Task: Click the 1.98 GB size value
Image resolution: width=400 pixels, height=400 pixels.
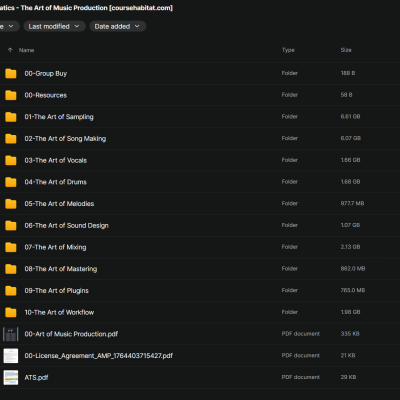Action: (350, 312)
